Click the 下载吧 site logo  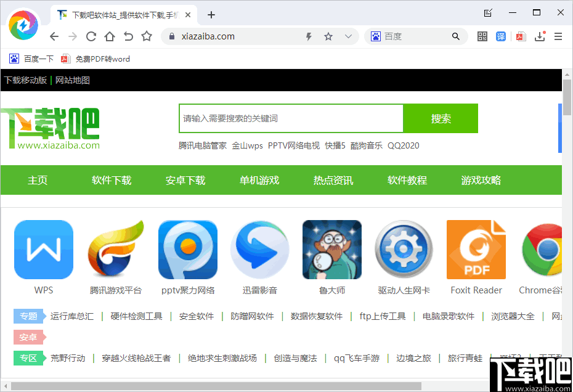click(50, 128)
